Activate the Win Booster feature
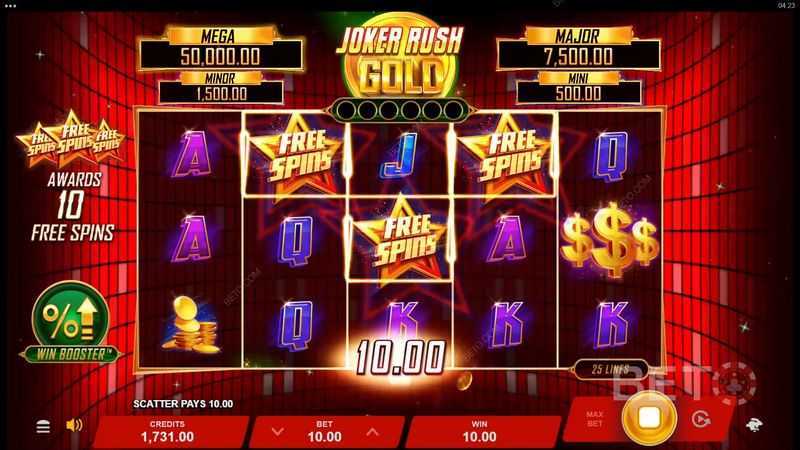This screenshot has width=800, height=450. click(70, 323)
